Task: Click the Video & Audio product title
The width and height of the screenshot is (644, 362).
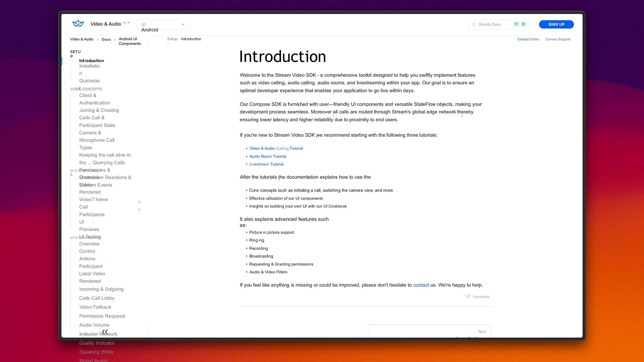Action: [106, 24]
